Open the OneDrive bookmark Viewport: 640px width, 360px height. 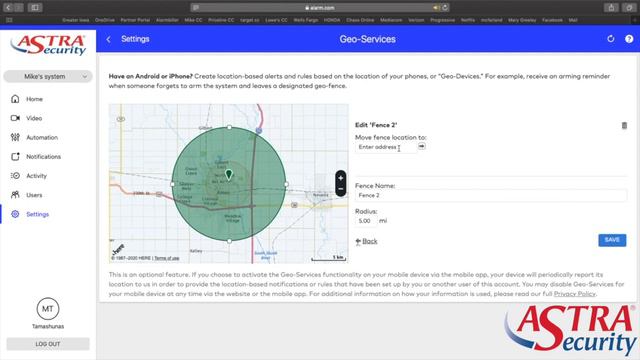click(105, 20)
